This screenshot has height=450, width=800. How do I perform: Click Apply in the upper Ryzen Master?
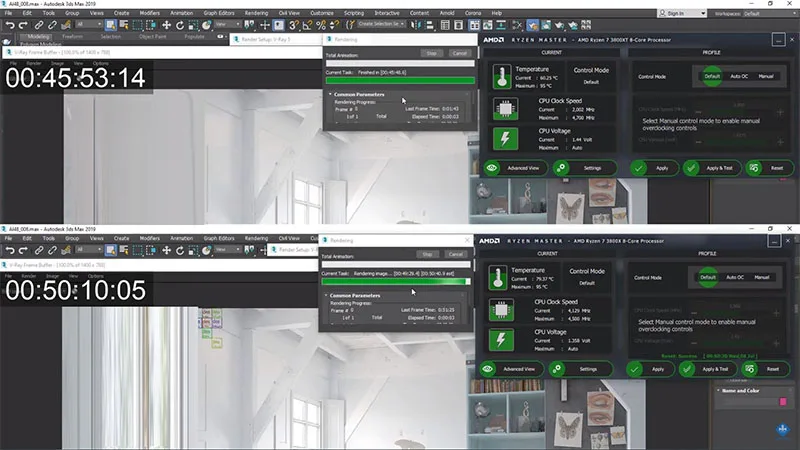pos(654,168)
